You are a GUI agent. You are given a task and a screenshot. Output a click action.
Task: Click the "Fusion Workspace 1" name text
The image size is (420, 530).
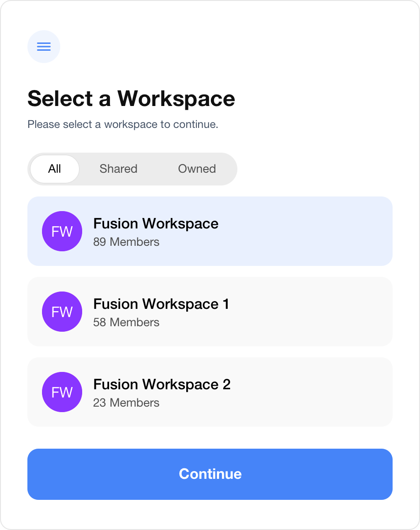click(161, 304)
